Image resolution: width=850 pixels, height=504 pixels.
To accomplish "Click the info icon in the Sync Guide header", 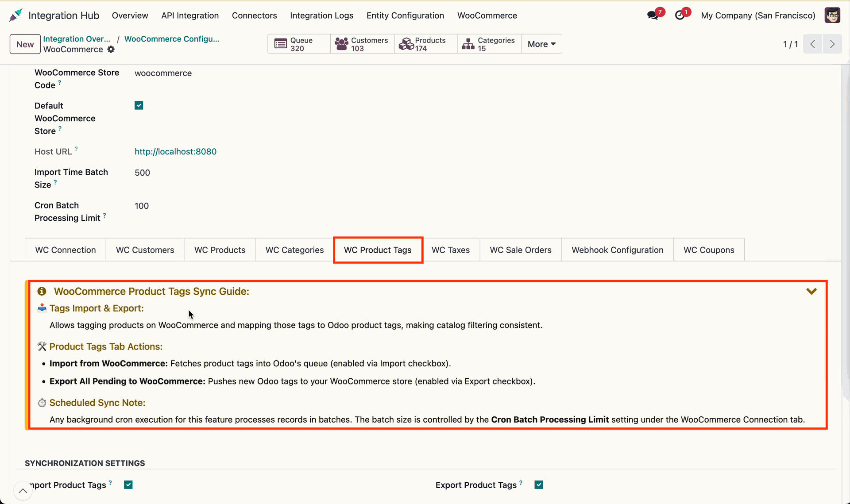I will point(42,291).
